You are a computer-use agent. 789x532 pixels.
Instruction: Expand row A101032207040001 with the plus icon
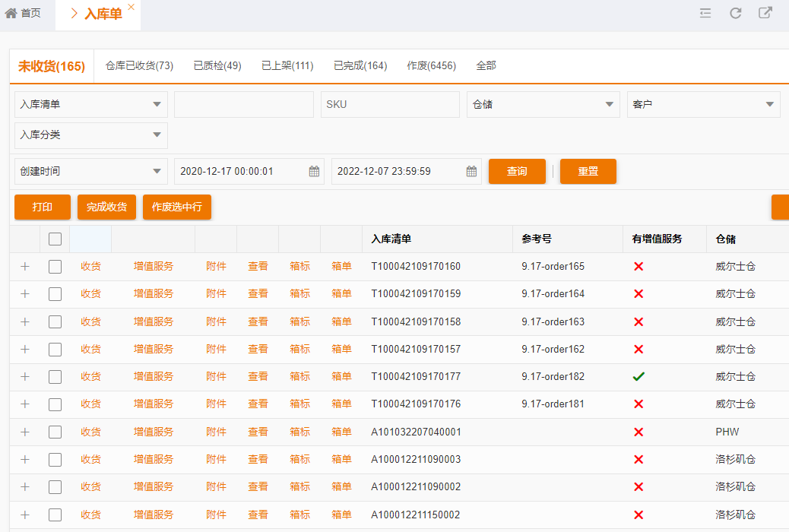coord(24,432)
